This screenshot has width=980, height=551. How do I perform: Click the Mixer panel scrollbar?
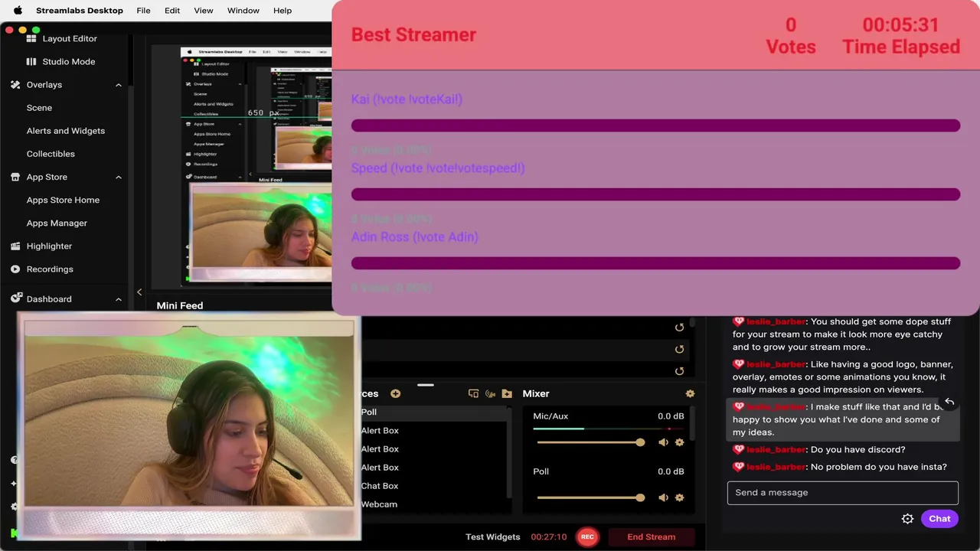[x=693, y=422]
